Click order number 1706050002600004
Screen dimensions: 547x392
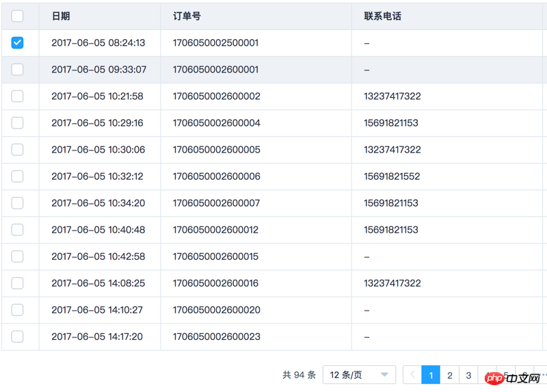click(x=217, y=123)
